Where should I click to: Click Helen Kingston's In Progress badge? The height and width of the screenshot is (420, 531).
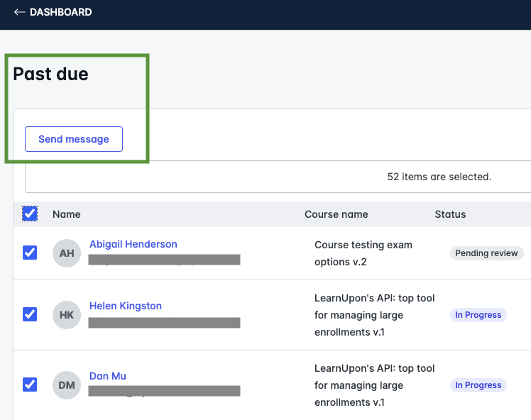(478, 315)
